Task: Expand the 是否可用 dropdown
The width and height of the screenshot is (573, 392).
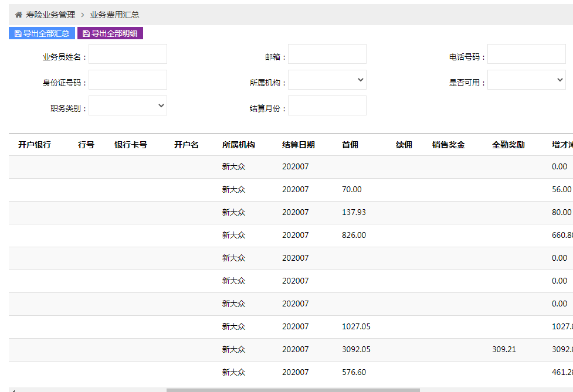Action: point(526,80)
